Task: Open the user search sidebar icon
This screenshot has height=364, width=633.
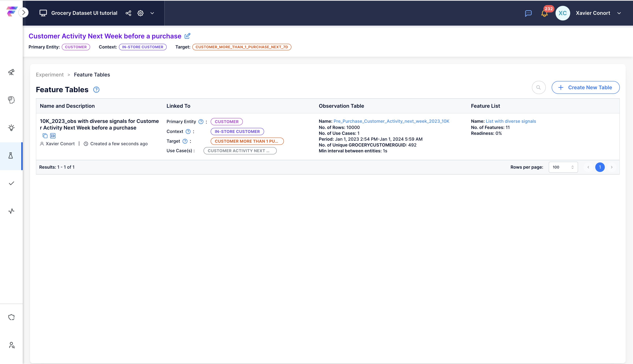Action: pos(12,345)
